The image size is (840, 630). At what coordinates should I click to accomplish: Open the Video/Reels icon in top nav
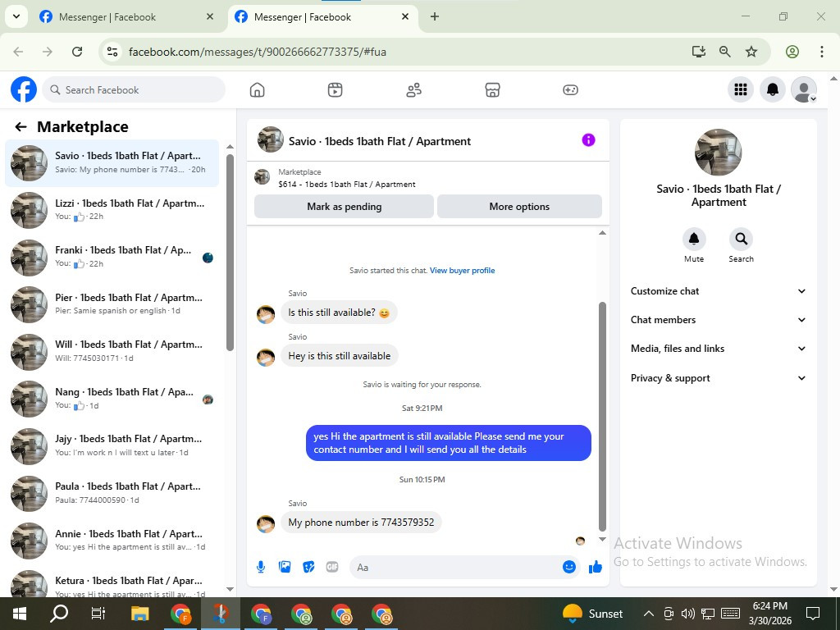pyautogui.click(x=335, y=90)
